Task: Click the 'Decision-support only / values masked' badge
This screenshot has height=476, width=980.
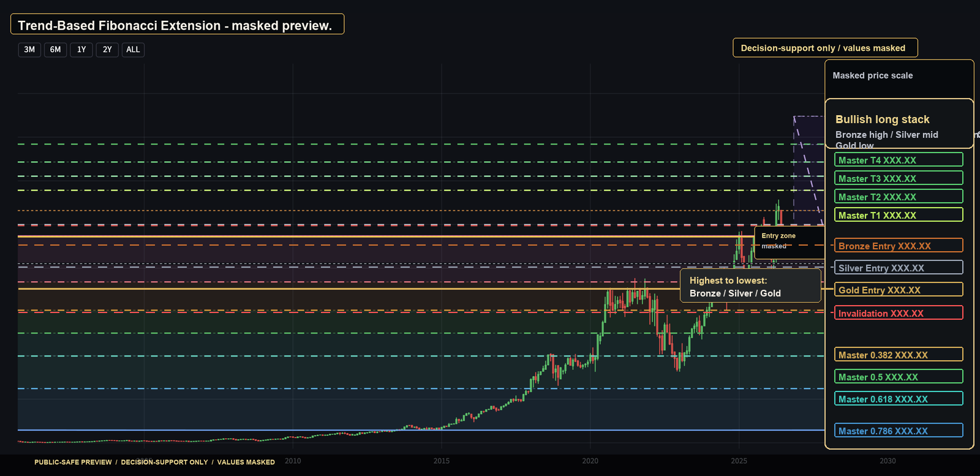Action: point(825,48)
